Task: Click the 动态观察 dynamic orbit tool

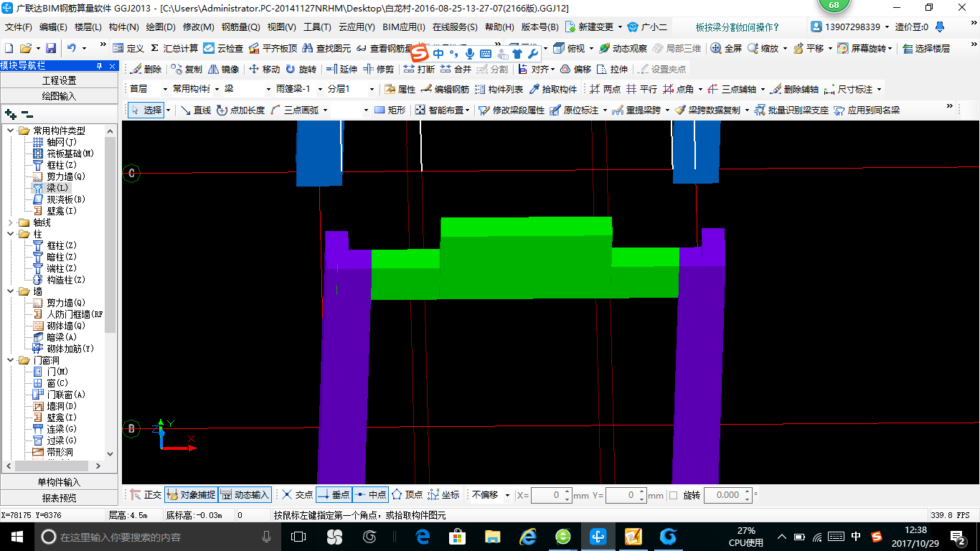Action: click(x=623, y=48)
